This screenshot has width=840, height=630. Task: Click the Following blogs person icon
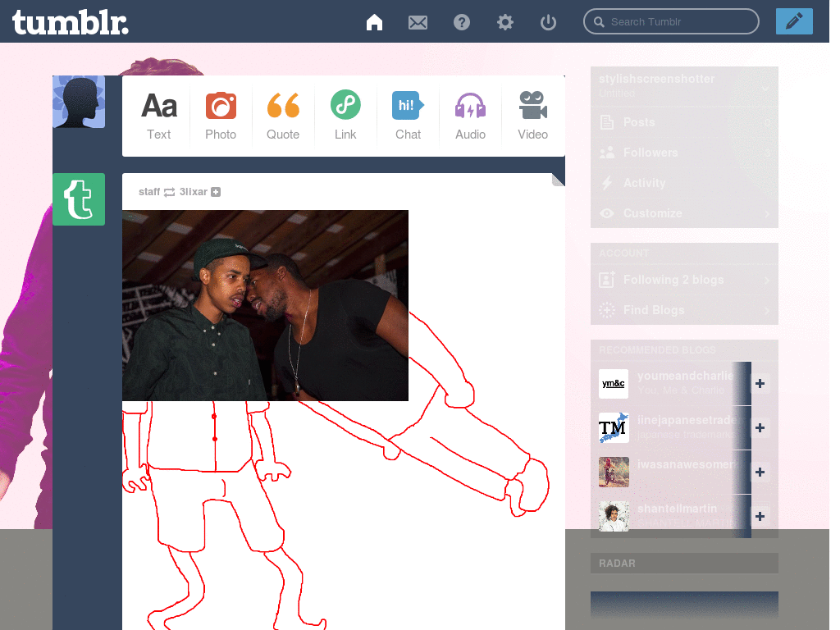(x=606, y=280)
